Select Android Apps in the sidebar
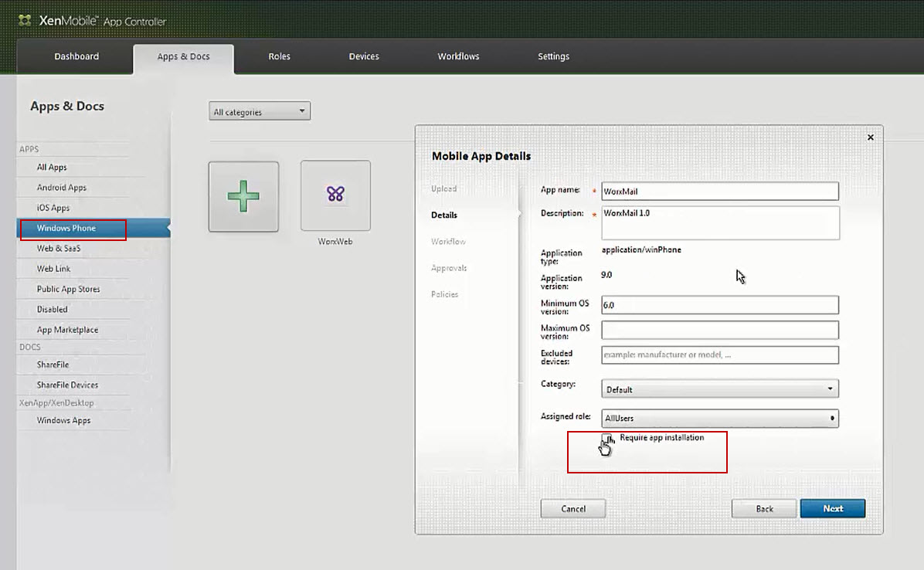924x570 pixels. (x=62, y=188)
